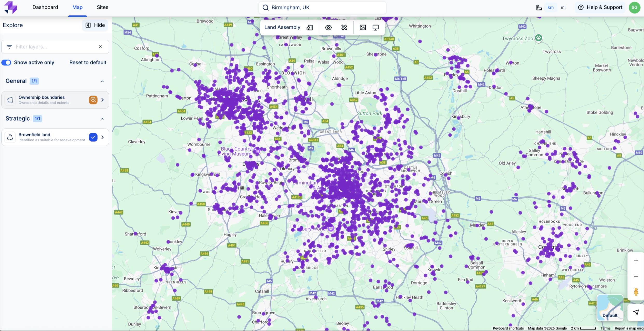
Task: Collapse the General section
Action: tap(102, 81)
